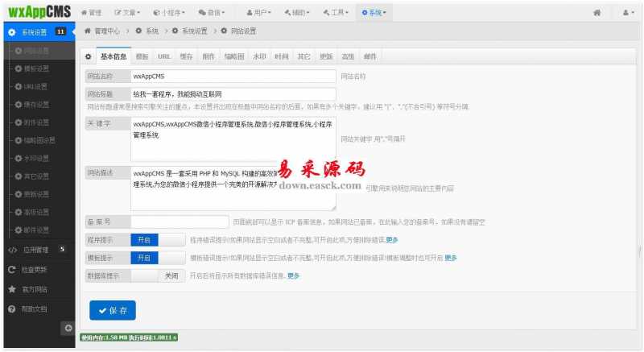Open 水印设置 in the sidebar
The width and height of the screenshot is (644, 352).
point(36,158)
